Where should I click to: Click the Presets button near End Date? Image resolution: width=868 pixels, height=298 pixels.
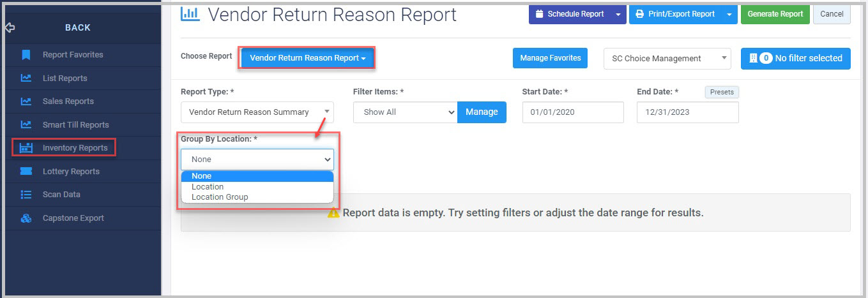pos(722,92)
